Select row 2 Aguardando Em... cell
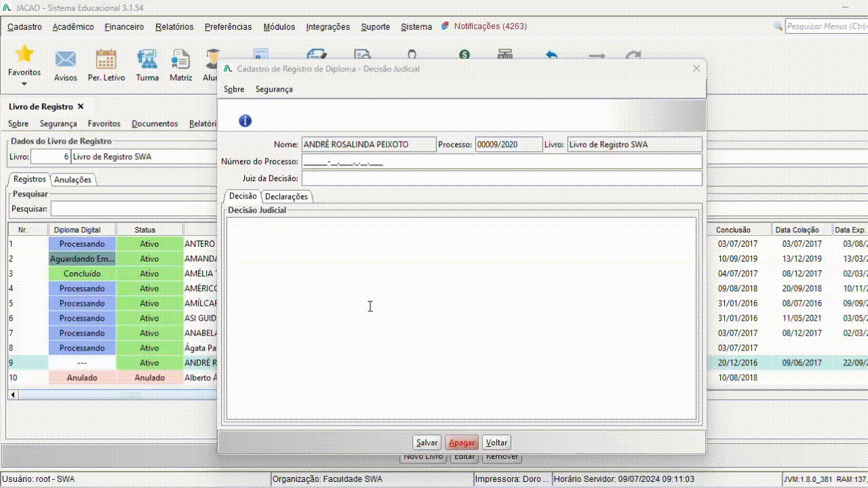Screen dimensions: 868x488 (x=82, y=259)
